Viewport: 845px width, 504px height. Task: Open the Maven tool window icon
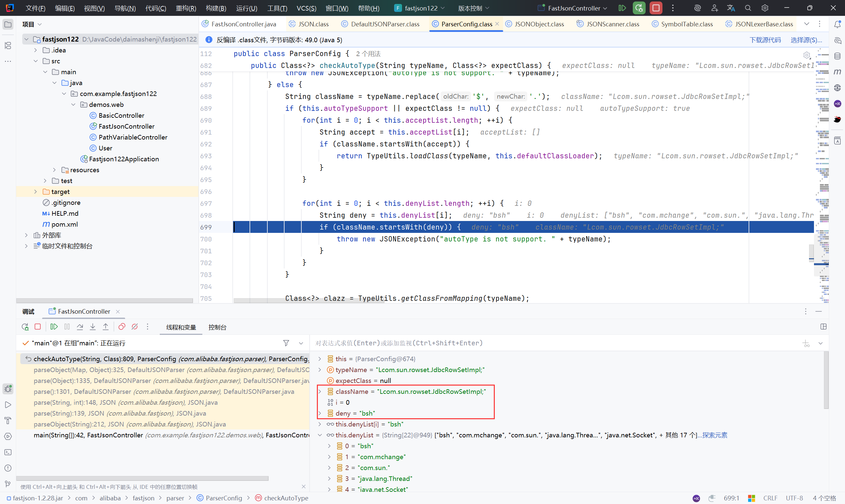coord(837,72)
